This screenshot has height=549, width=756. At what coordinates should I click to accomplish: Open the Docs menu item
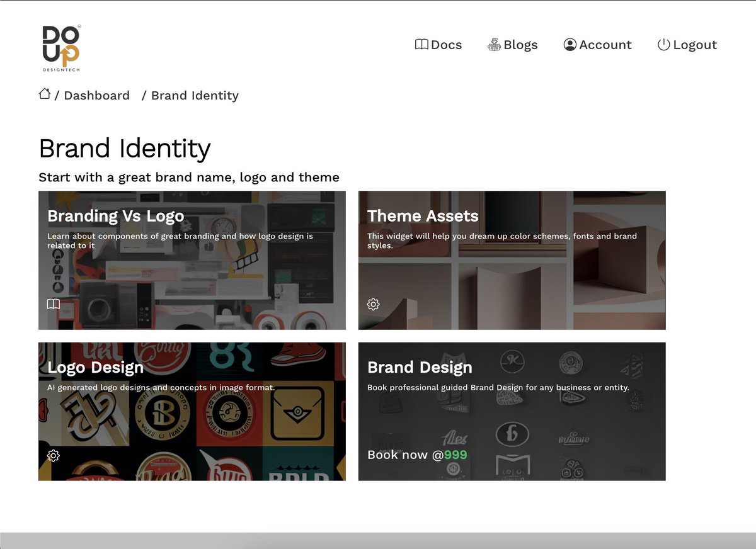438,45
